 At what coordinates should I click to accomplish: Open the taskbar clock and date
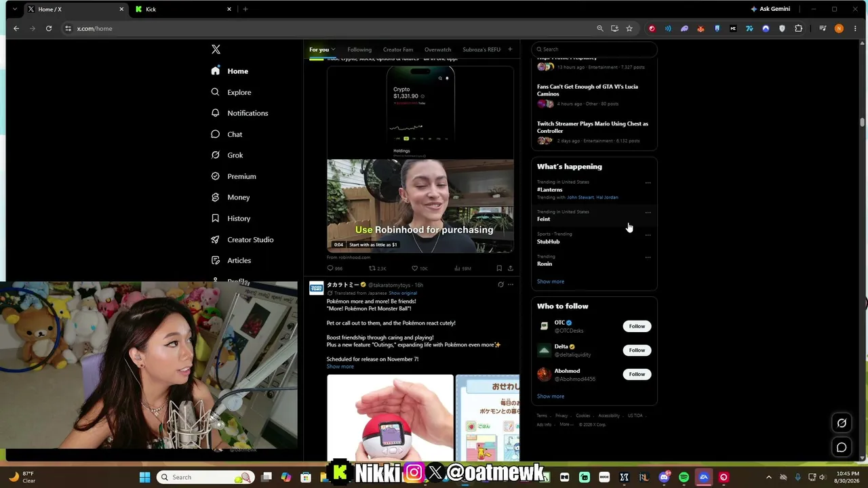click(x=848, y=477)
